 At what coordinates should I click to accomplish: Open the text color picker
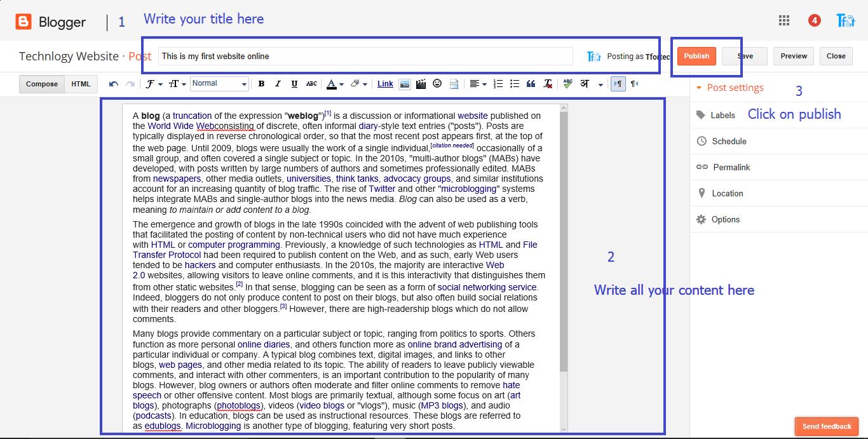[x=334, y=84]
